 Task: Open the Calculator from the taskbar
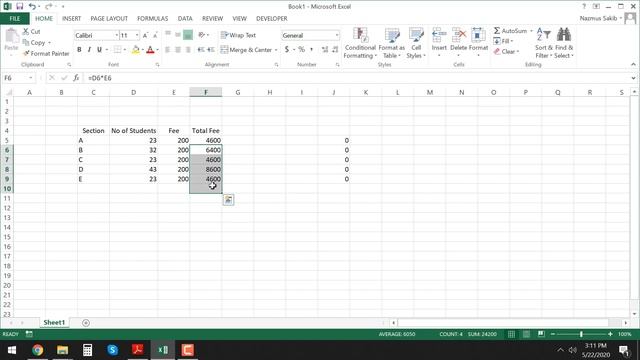click(87, 350)
